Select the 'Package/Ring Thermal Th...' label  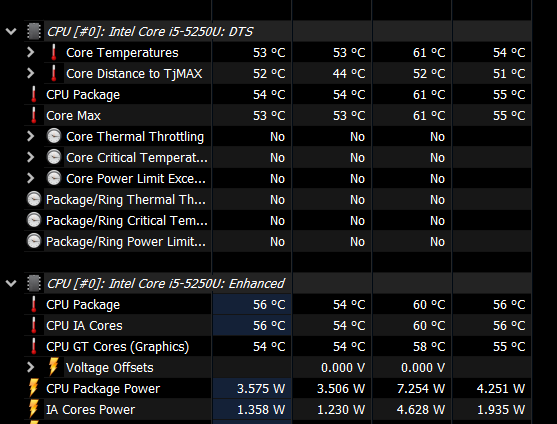pos(126,200)
